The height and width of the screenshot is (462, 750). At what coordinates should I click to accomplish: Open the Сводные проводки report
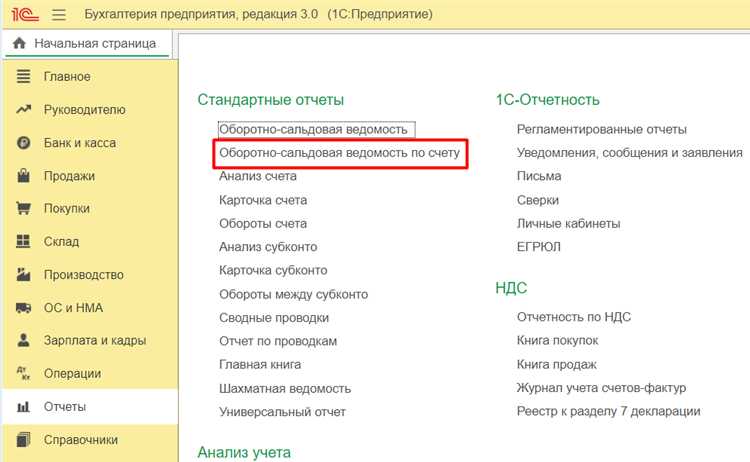coord(274,318)
